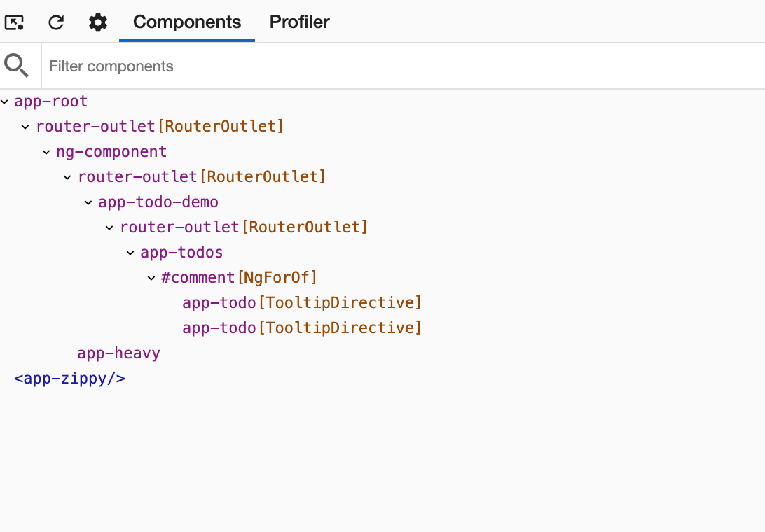Collapse the app-root node
This screenshot has height=532, width=765.
pos(5,101)
